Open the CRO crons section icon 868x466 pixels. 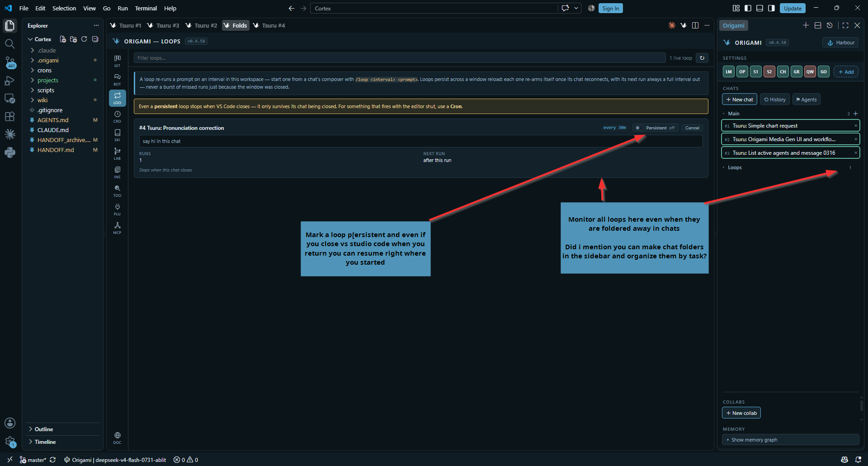(117, 117)
